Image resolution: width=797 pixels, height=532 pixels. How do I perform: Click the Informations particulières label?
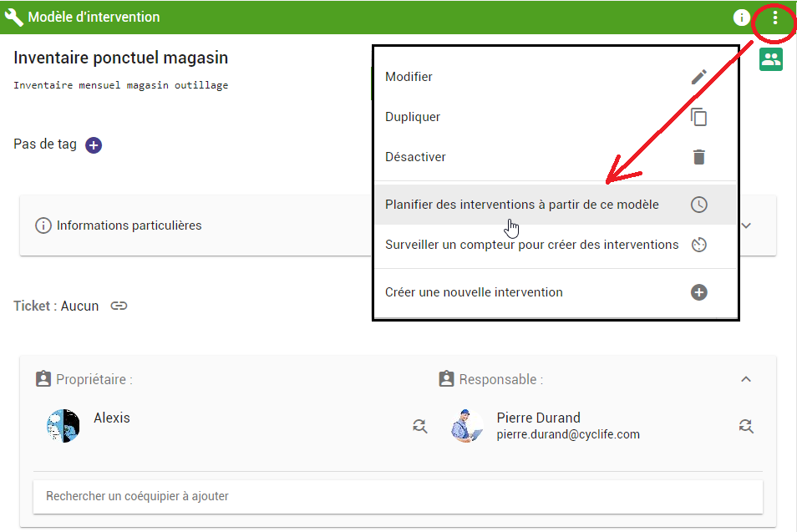pos(129,225)
